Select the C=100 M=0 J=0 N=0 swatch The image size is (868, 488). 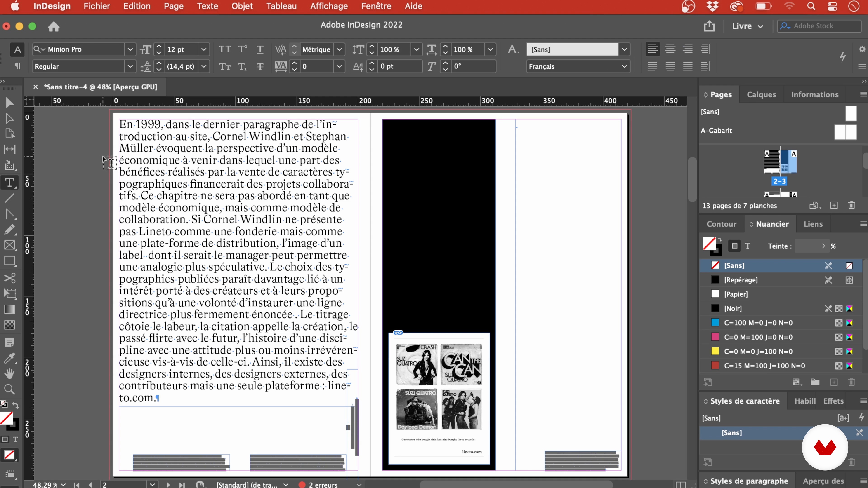[780, 323]
